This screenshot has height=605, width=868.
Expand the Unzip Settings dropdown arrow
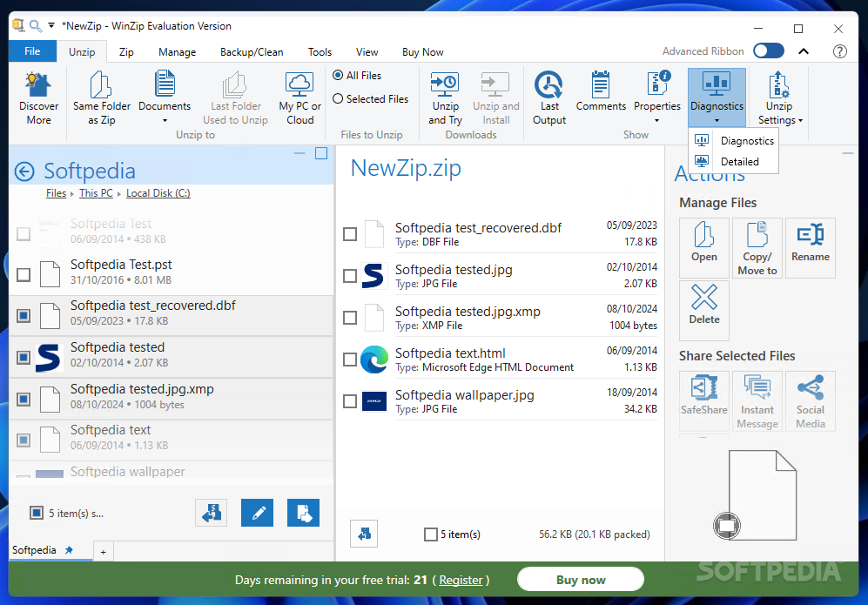tap(800, 120)
